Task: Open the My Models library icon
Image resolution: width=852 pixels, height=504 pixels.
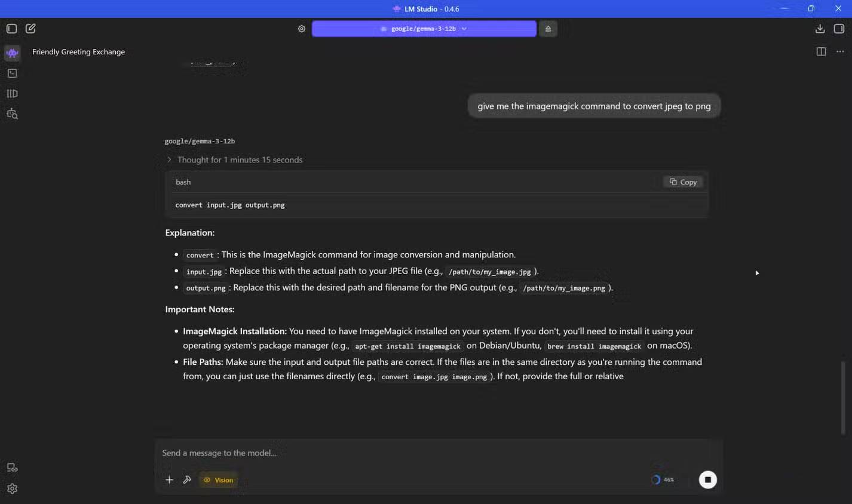Action: pyautogui.click(x=12, y=94)
